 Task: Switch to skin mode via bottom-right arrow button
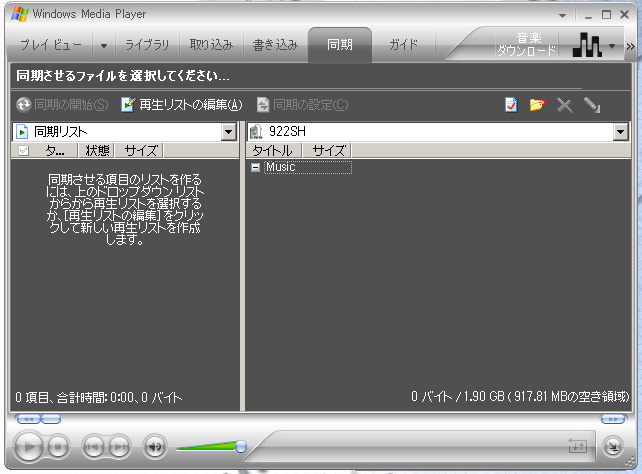click(x=613, y=446)
